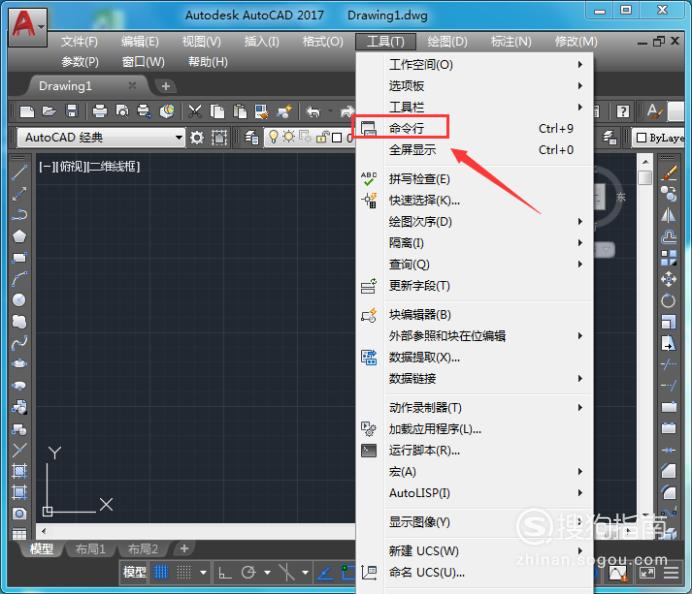Toggle grid display in status bar
Viewport: 692px width, 594px height.
click(x=161, y=572)
